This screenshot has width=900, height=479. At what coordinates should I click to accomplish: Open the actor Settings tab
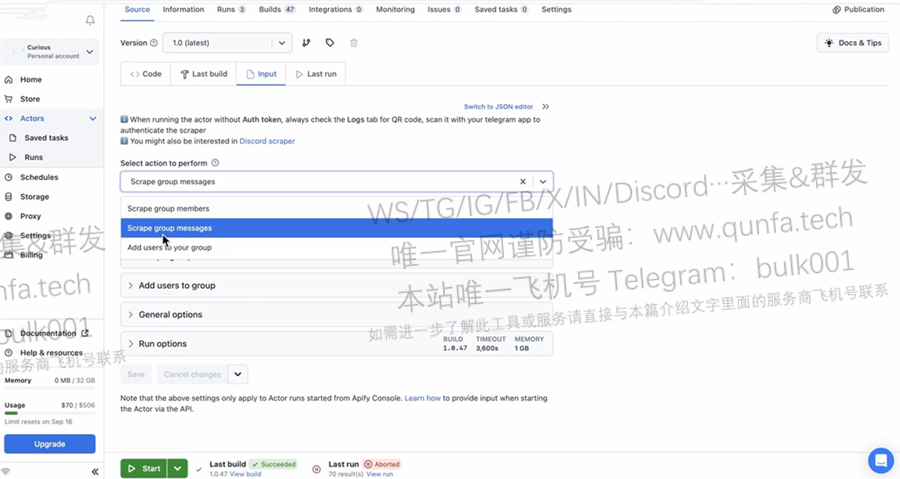[556, 9]
